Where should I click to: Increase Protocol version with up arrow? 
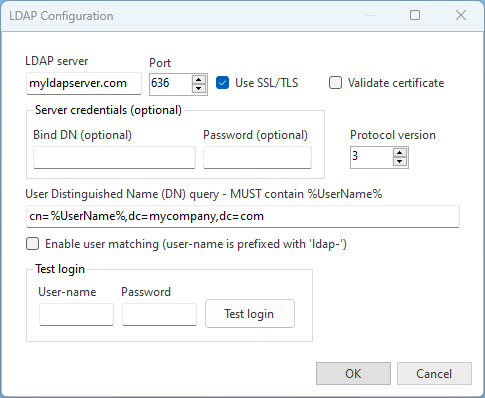click(400, 153)
